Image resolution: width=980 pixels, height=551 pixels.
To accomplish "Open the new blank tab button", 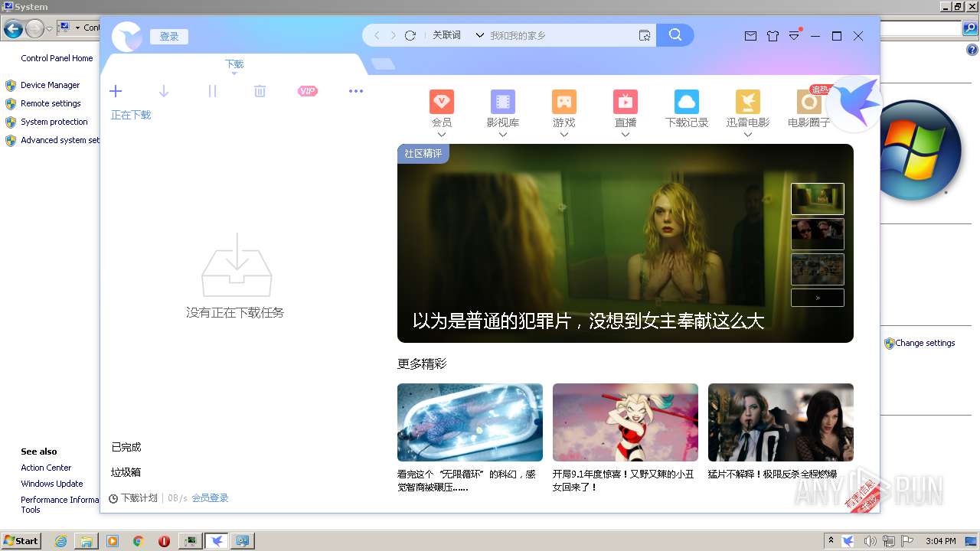I will [383, 64].
